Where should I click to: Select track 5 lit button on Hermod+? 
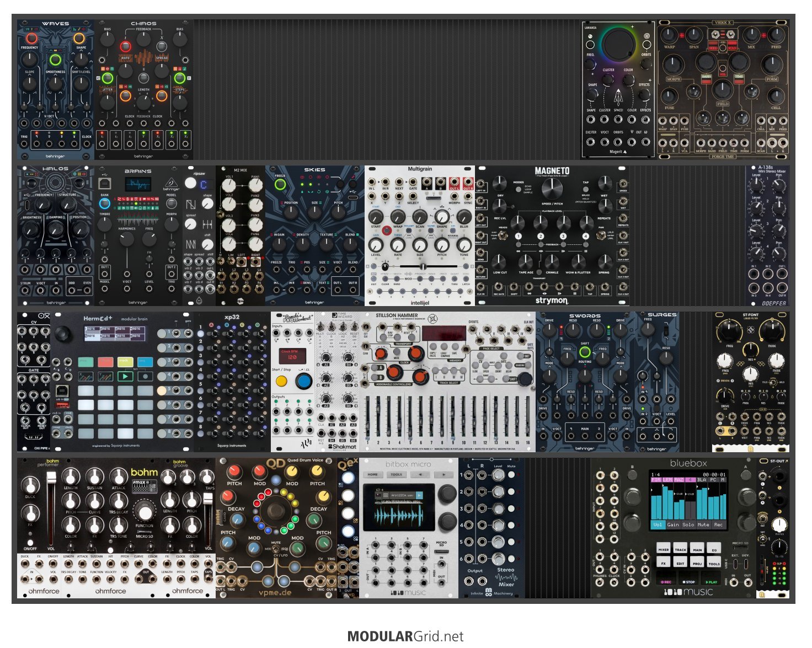coord(162,390)
